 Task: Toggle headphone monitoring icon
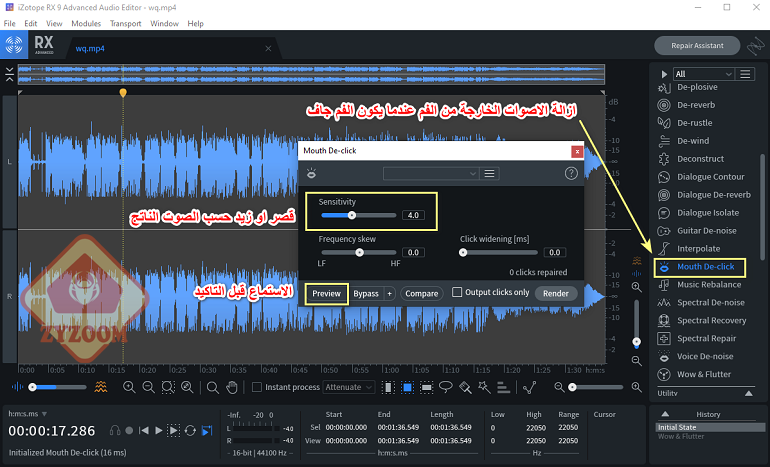click(115, 431)
